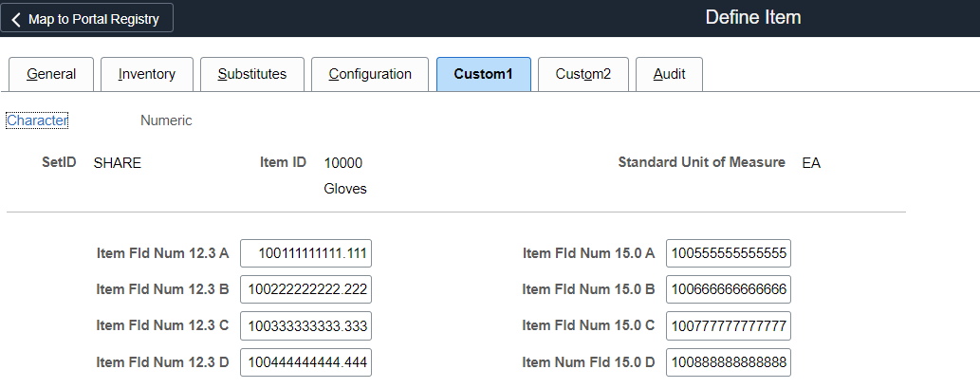Click the Define Item page title
The width and height of the screenshot is (980, 388).
coord(753,18)
